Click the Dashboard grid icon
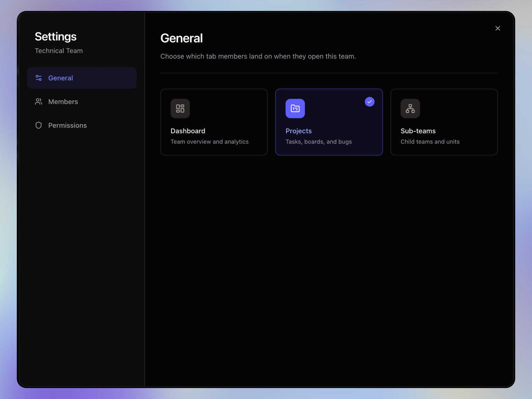 tap(180, 108)
